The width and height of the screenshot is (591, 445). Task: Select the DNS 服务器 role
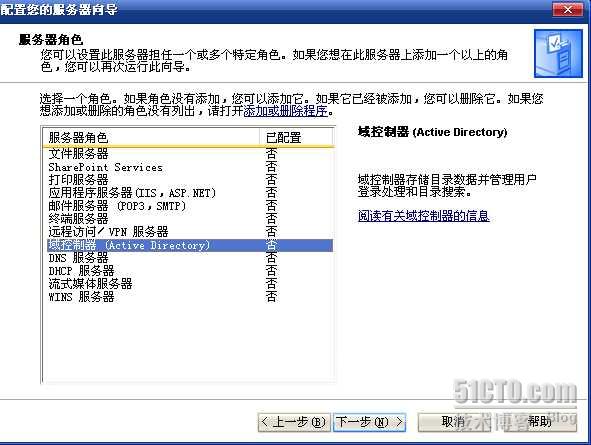(190, 258)
